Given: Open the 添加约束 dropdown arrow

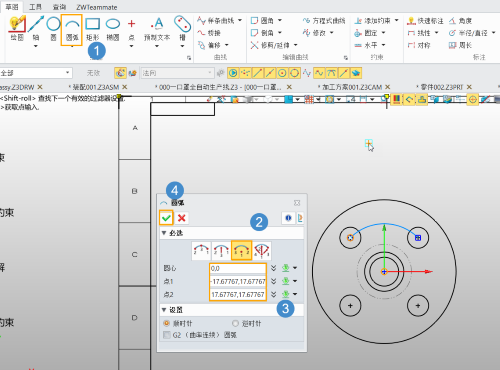Looking at the screenshot, I should 397,21.
